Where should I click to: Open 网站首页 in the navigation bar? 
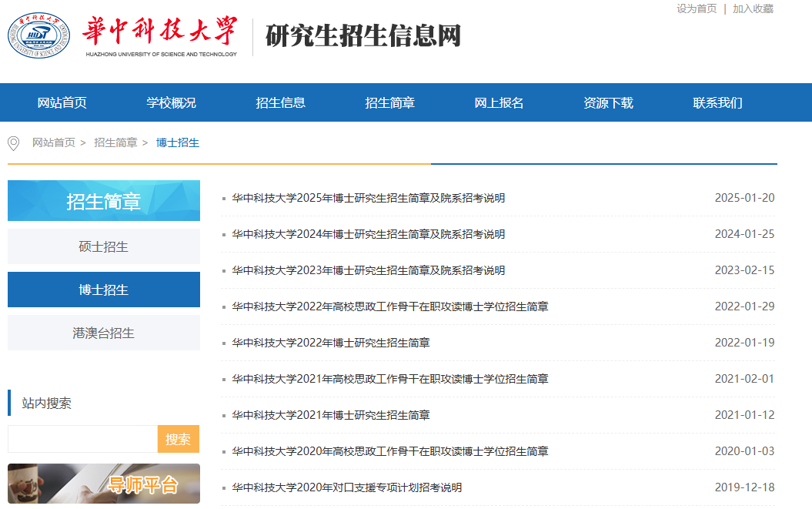point(62,102)
